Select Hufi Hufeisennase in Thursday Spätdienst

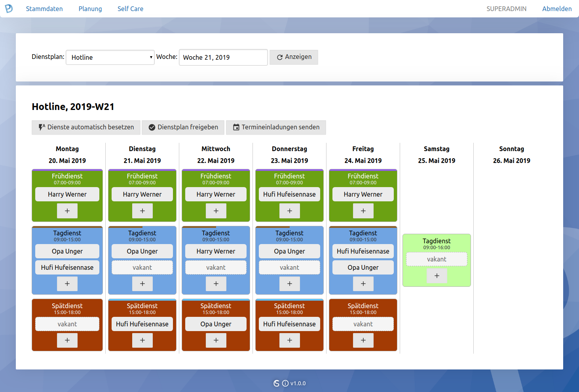pyautogui.click(x=290, y=324)
